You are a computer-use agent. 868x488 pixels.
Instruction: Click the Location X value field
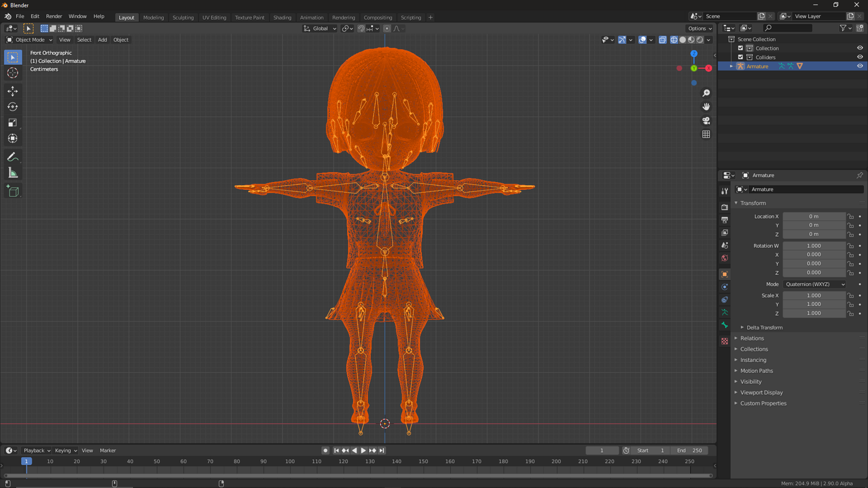coord(814,217)
